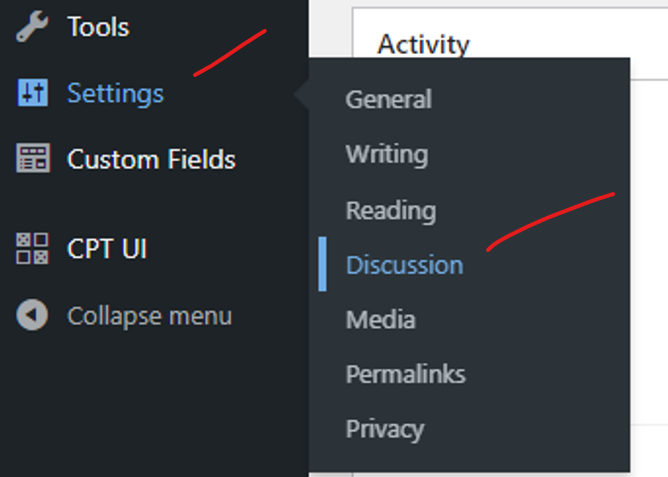Open the Tools menu item
The image size is (668, 477).
[x=98, y=27]
